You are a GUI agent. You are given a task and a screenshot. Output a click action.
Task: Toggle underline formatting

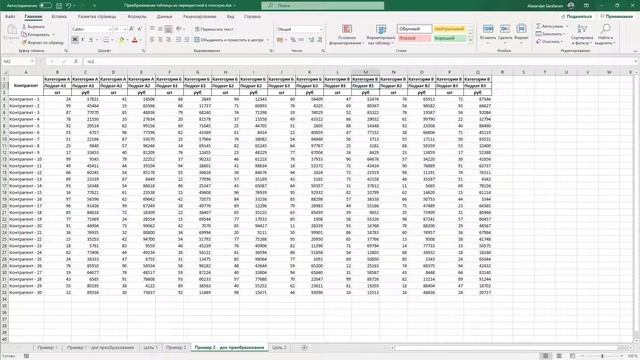[91, 40]
